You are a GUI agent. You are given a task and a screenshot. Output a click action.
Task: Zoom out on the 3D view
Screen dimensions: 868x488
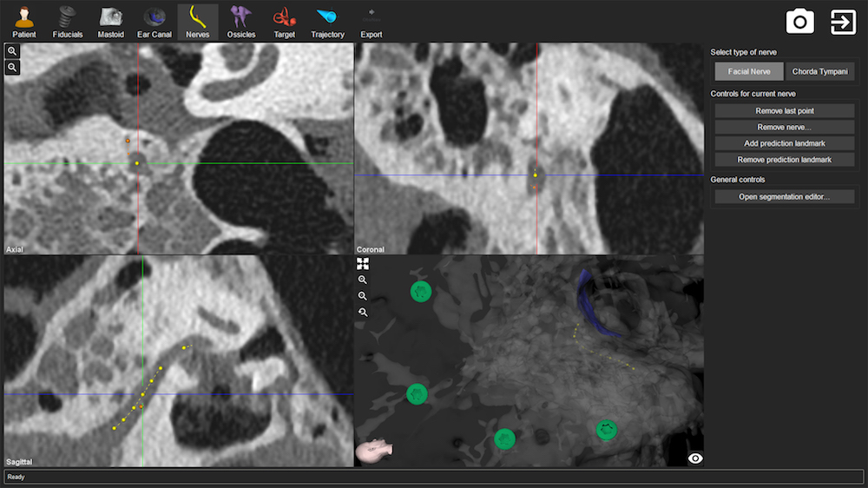click(x=363, y=296)
